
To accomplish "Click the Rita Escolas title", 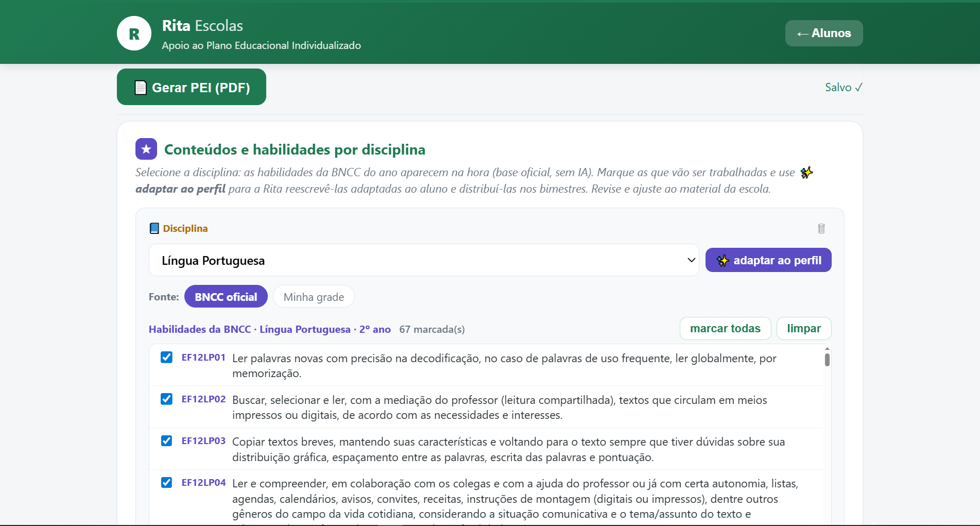I will [x=202, y=25].
